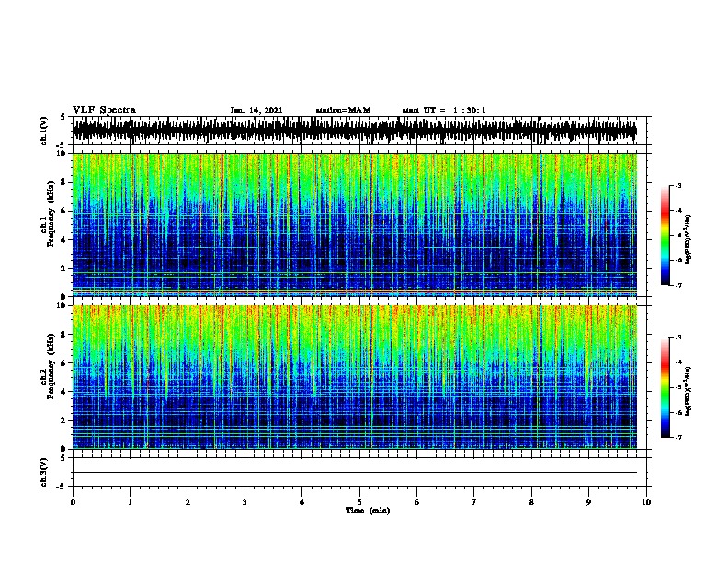
Task: Click the ch.1 "Frequency (kHz)" axis label
Action: point(51,213)
